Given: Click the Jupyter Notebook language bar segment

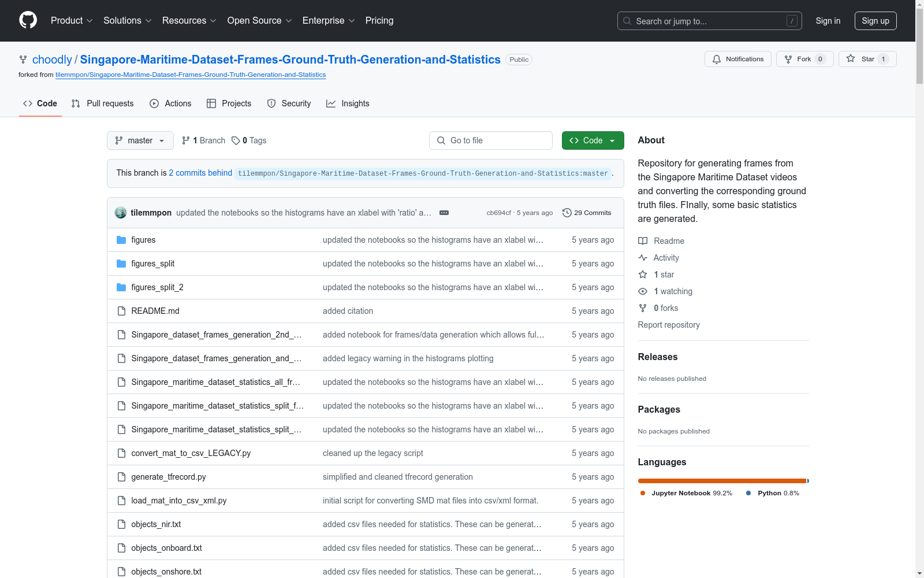Looking at the screenshot, I should click(722, 481).
